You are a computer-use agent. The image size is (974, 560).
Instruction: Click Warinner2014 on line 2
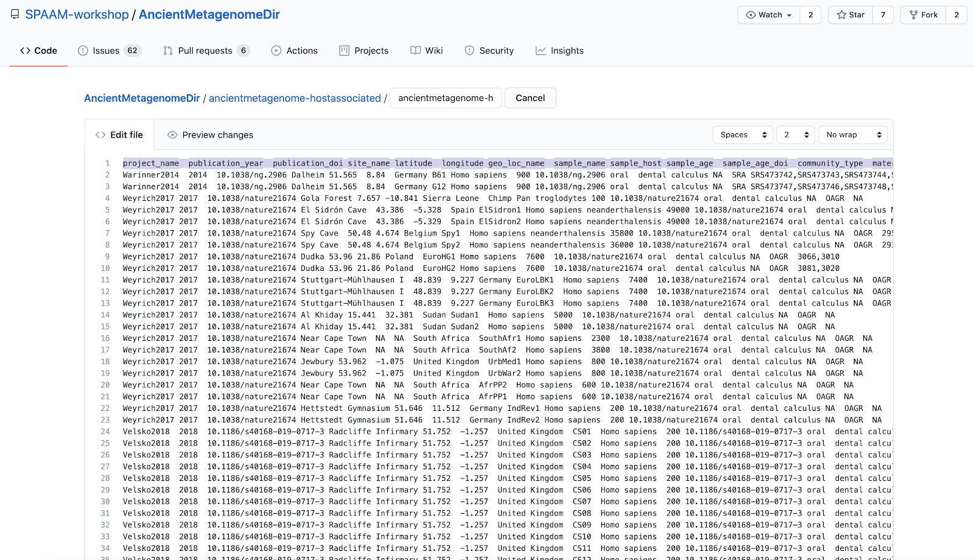[x=151, y=175]
